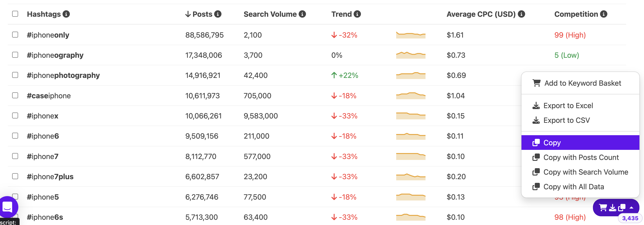Check the box next to #iphone7plus
Screen dimensions: 644x225
tap(15, 176)
